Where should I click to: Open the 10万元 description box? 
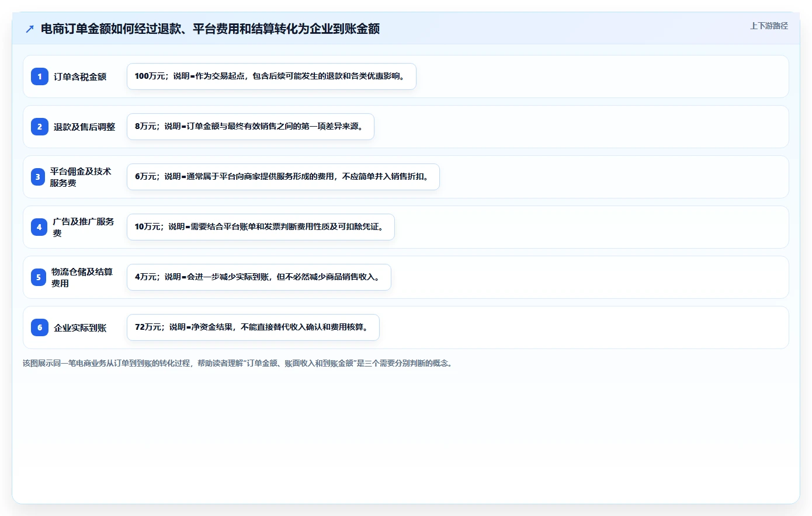[261, 227]
